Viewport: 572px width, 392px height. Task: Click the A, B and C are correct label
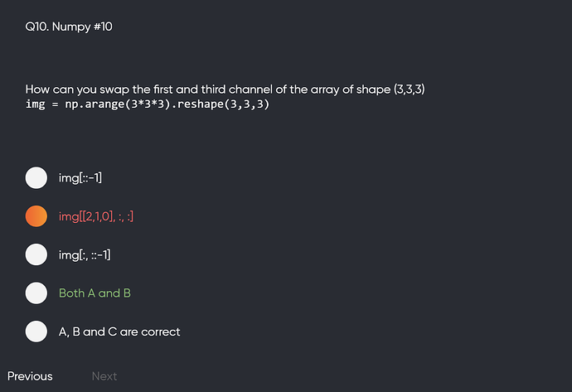point(119,332)
